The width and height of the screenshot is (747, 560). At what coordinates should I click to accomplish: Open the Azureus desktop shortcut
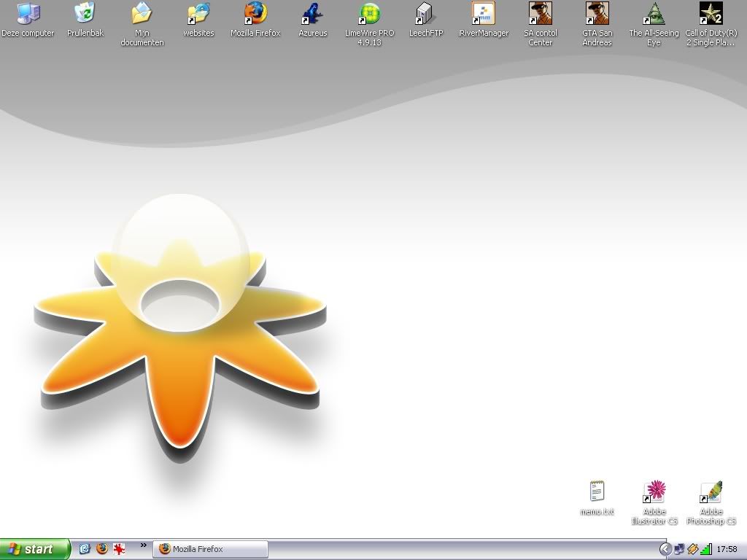coord(312,14)
